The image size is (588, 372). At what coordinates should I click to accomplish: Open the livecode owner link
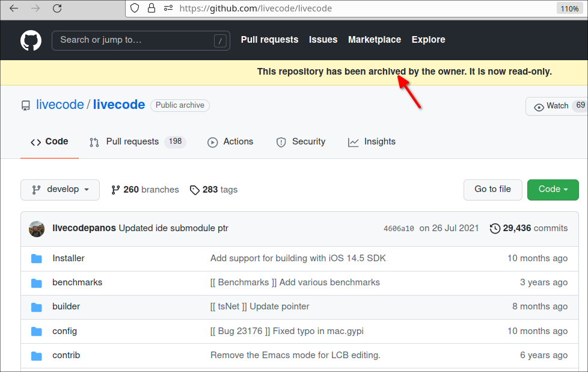coord(60,105)
